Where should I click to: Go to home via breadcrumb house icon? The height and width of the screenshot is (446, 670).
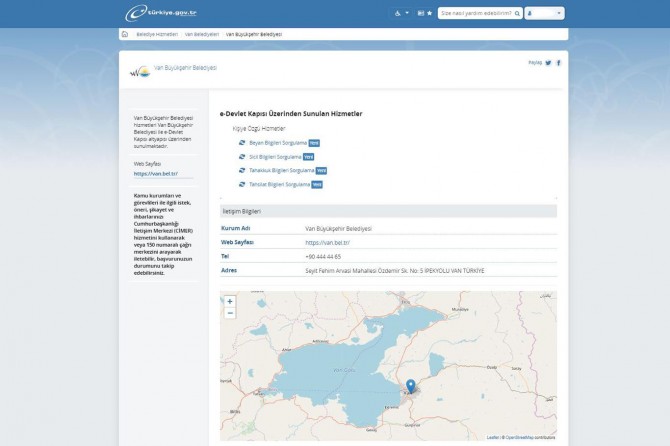[x=125, y=34]
